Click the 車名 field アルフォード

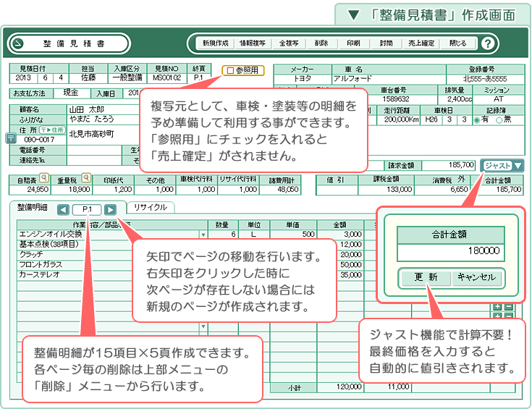pyautogui.click(x=389, y=79)
